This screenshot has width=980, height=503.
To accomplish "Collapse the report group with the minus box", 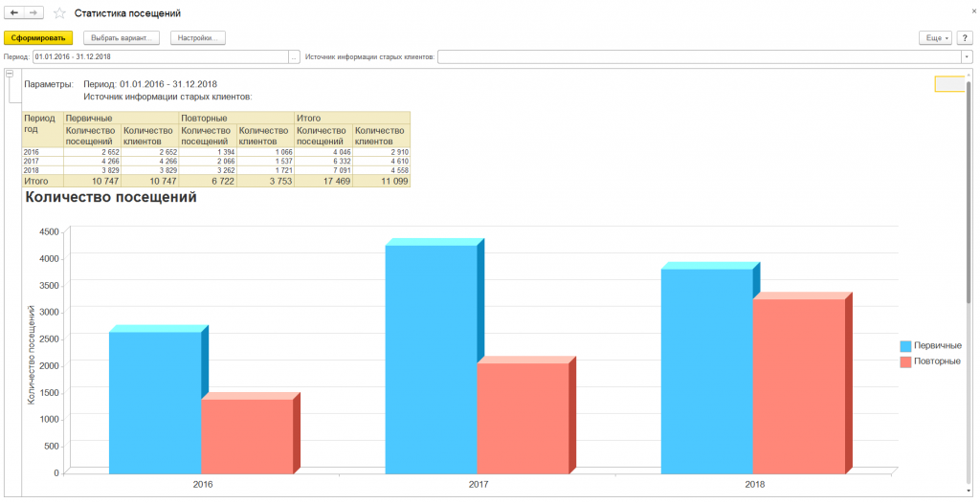I will [10, 74].
